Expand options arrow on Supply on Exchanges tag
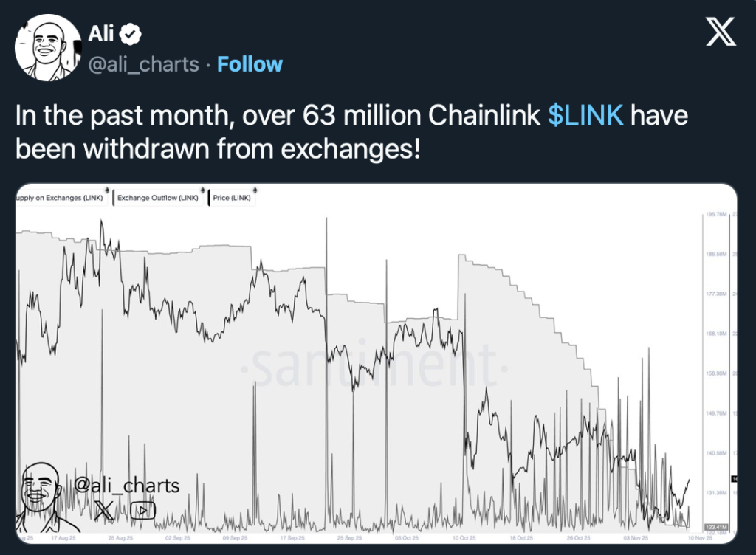 107,191
